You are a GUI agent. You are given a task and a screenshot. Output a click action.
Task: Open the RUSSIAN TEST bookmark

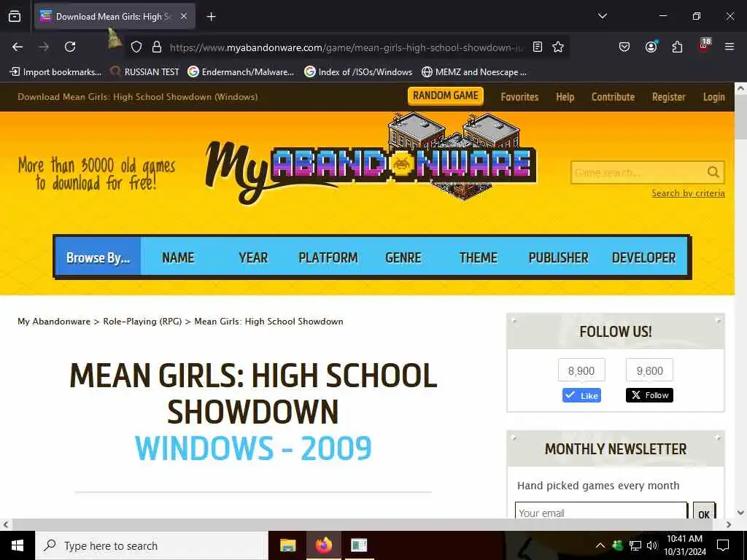(x=144, y=72)
